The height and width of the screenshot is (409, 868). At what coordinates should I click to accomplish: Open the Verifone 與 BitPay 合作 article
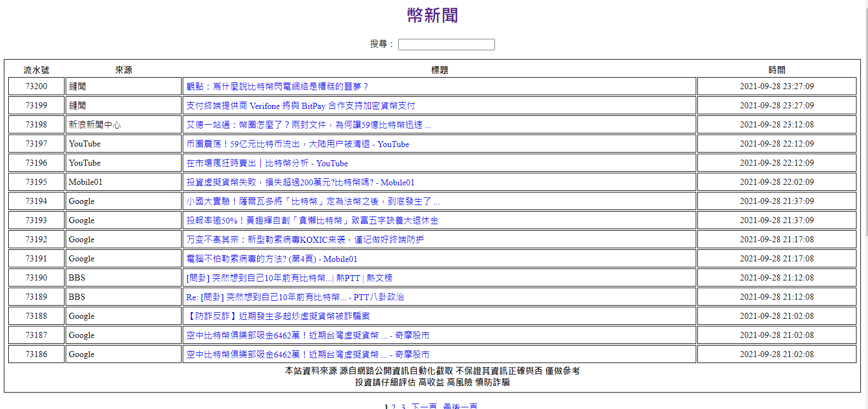tap(300, 106)
